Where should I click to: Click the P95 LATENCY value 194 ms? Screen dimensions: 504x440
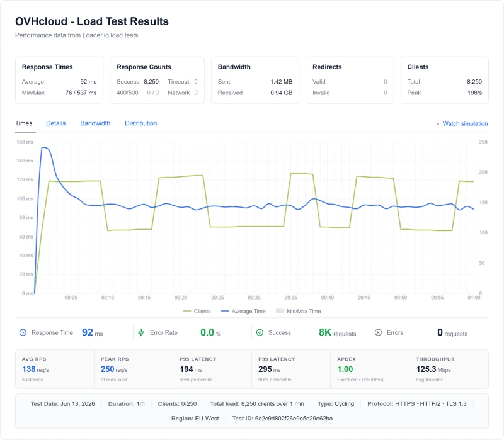(x=191, y=369)
